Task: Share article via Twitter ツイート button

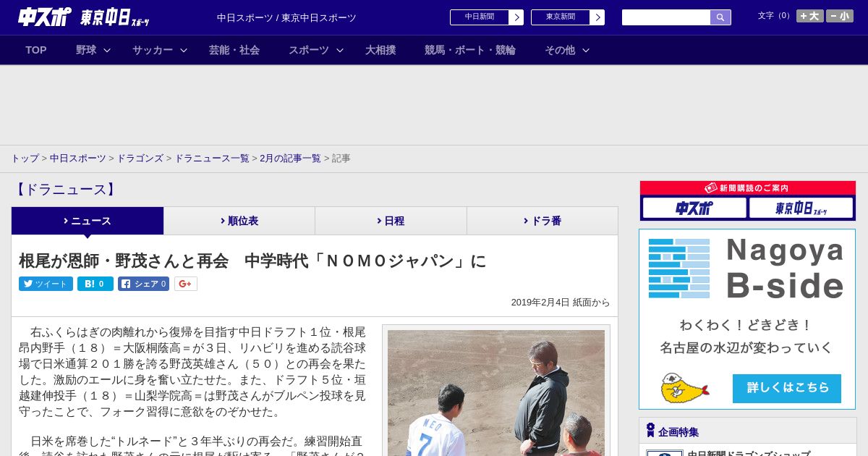Action: point(46,284)
